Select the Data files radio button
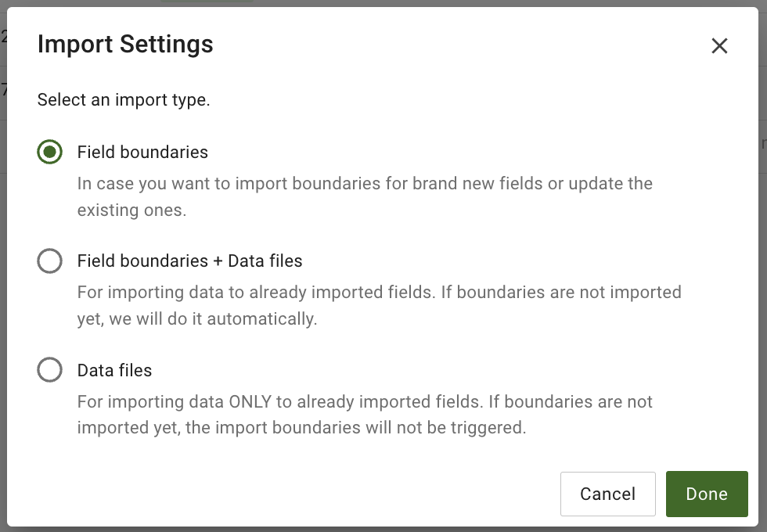The image size is (767, 532). [x=49, y=370]
